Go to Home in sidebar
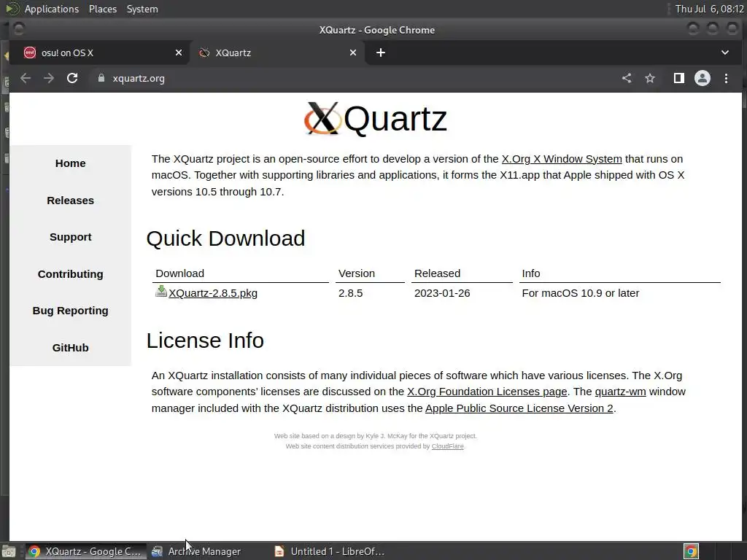747x560 pixels. 71,163
